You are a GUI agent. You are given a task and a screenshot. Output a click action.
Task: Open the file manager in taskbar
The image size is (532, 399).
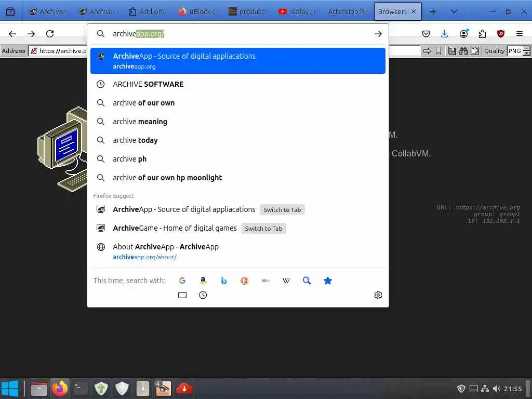point(38,389)
